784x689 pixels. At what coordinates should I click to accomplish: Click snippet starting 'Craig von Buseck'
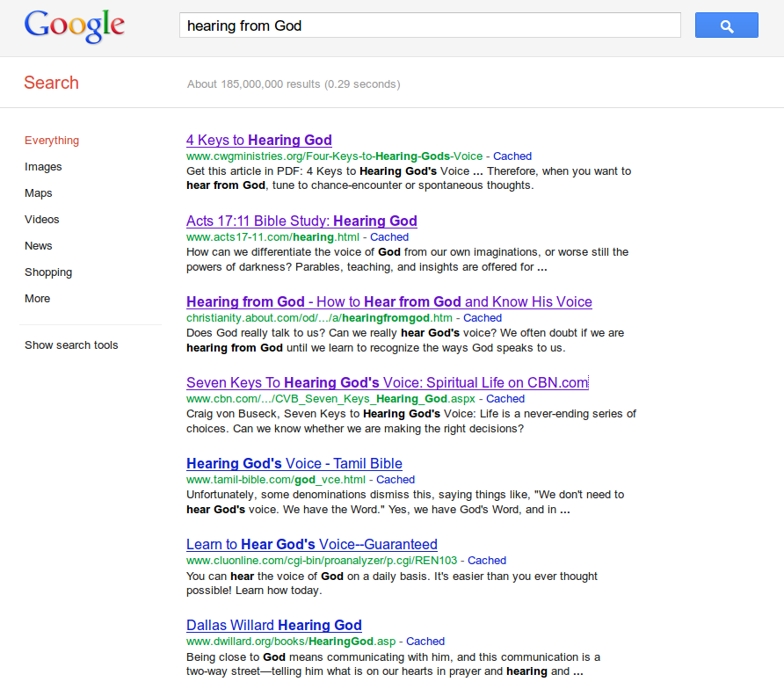tap(411, 421)
